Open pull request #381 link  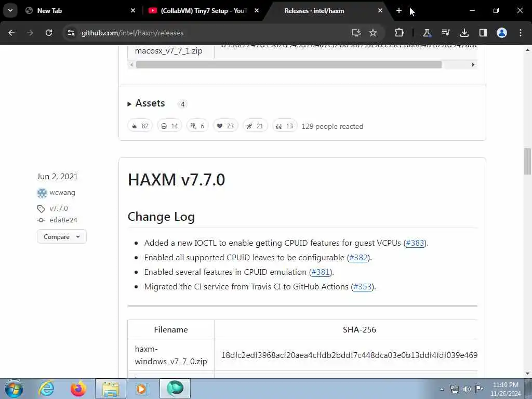tap(321, 272)
